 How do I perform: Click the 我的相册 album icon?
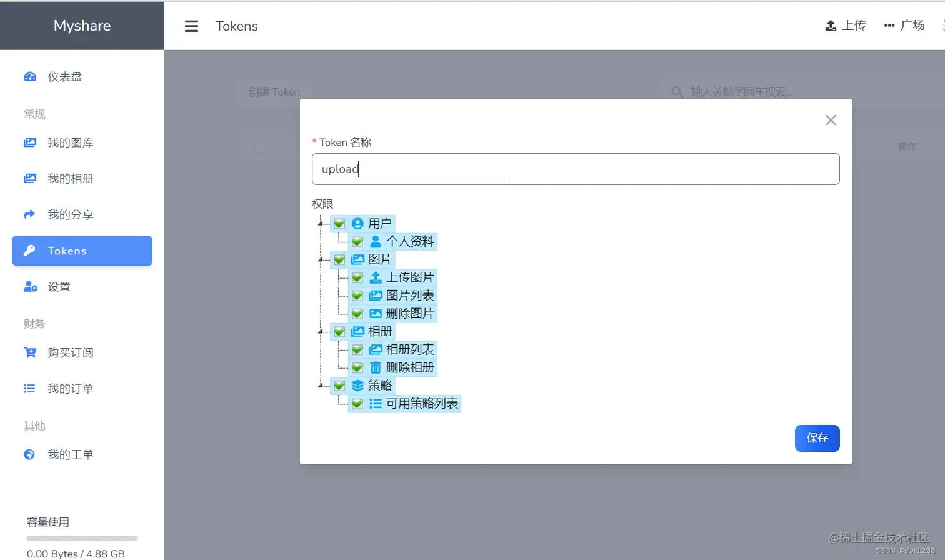click(30, 178)
